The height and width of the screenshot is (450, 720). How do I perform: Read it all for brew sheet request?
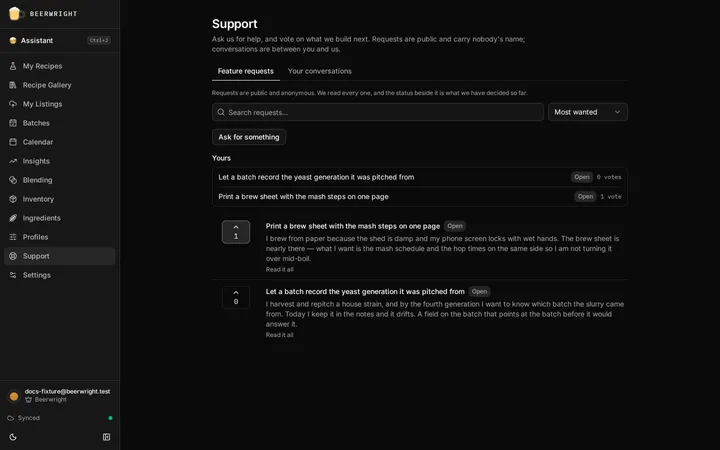pyautogui.click(x=279, y=270)
